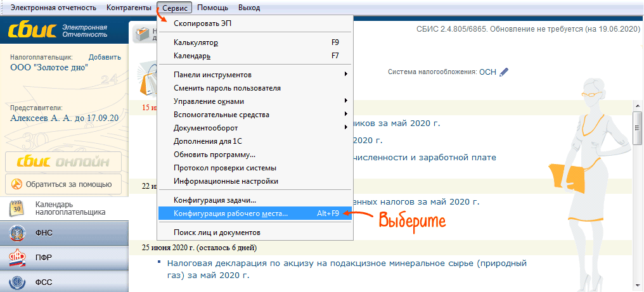Open the Контрагенты menu
This screenshot has width=644, height=292.
pyautogui.click(x=128, y=8)
